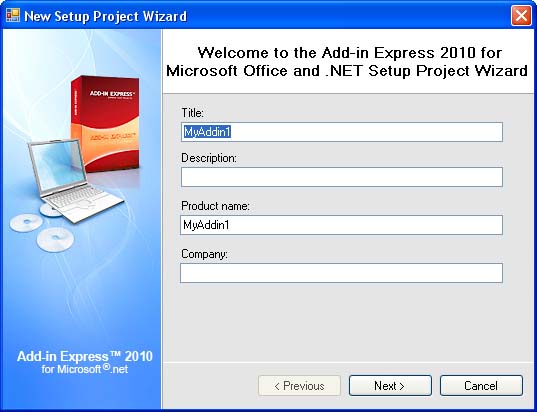Go to the Next wizard step
This screenshot has width=537, height=412.
point(390,386)
